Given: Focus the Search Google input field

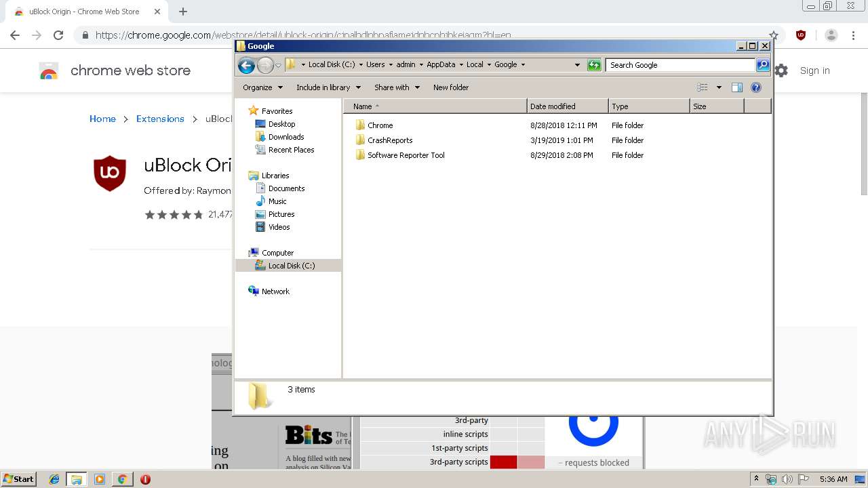Looking at the screenshot, I should 680,65.
